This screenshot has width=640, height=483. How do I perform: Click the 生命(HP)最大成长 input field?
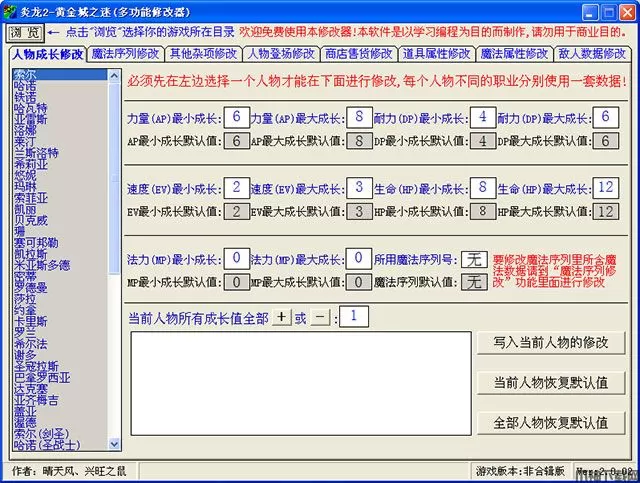click(x=606, y=188)
